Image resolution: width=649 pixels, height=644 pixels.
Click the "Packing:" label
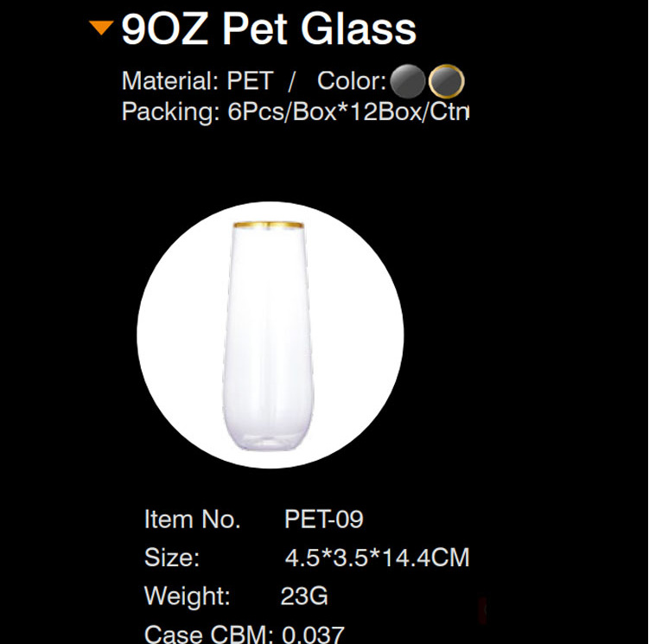tap(169, 112)
